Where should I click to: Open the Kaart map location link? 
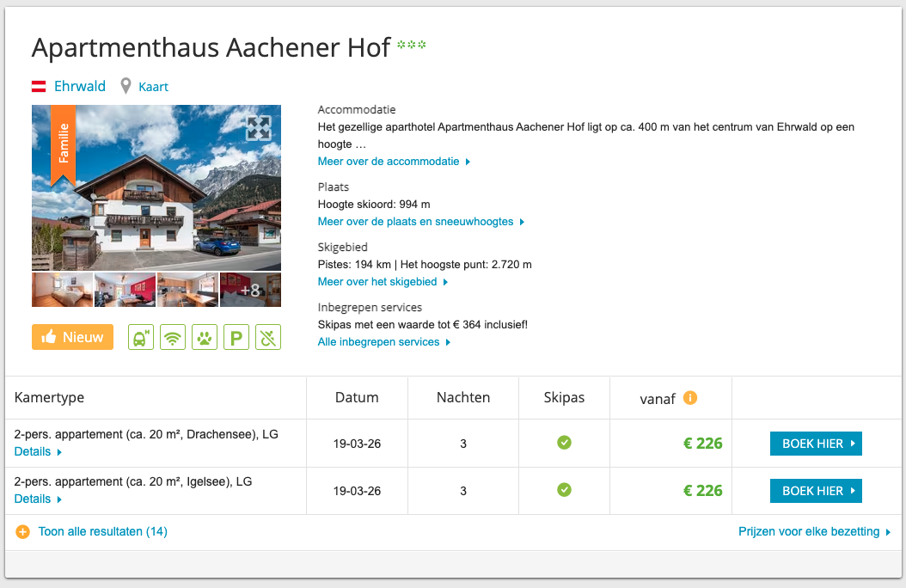pos(153,87)
